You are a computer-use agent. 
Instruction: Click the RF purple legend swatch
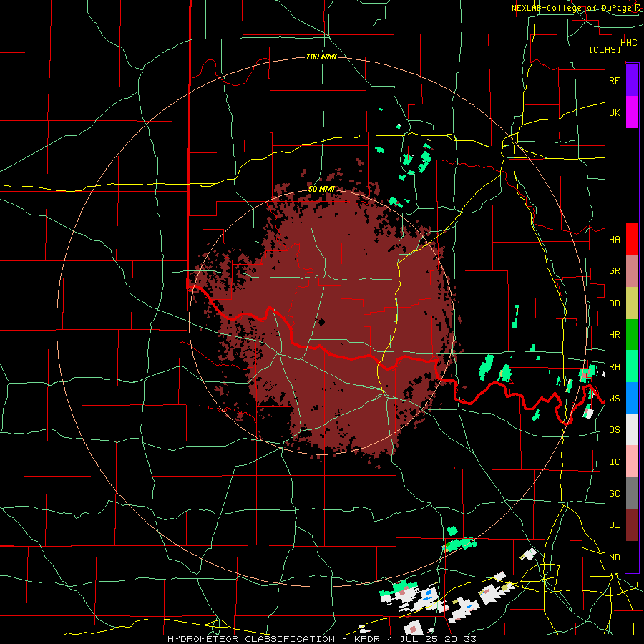point(632,80)
